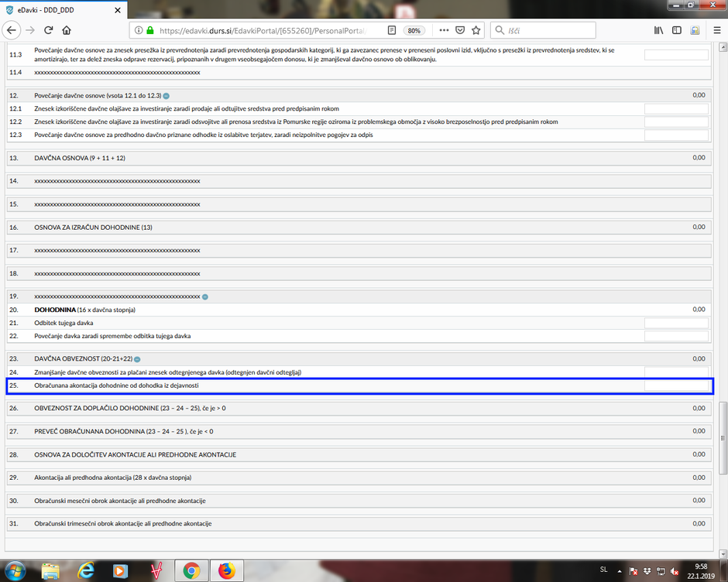The height and width of the screenshot is (582, 728).
Task: Click the 80% zoom level indicator
Action: pos(414,30)
